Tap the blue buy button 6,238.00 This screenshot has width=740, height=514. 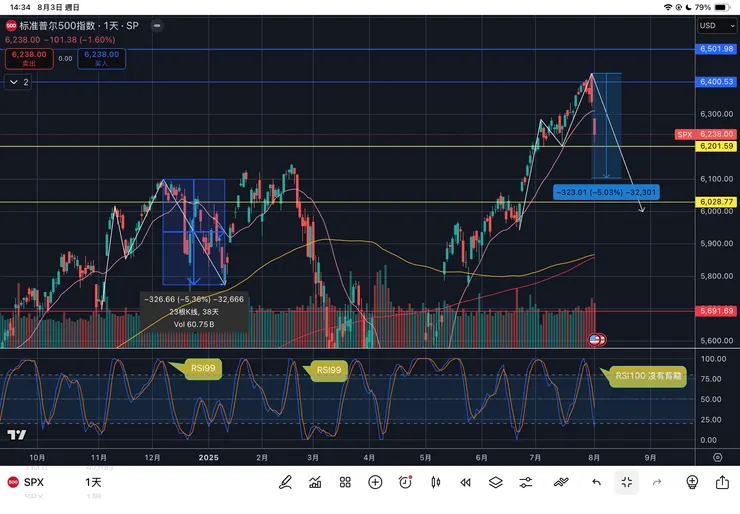[x=101, y=59]
